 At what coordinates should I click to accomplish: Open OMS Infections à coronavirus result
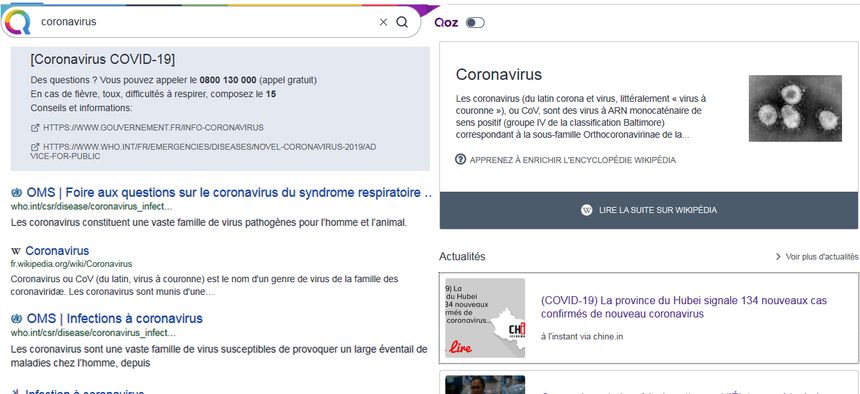tap(115, 319)
